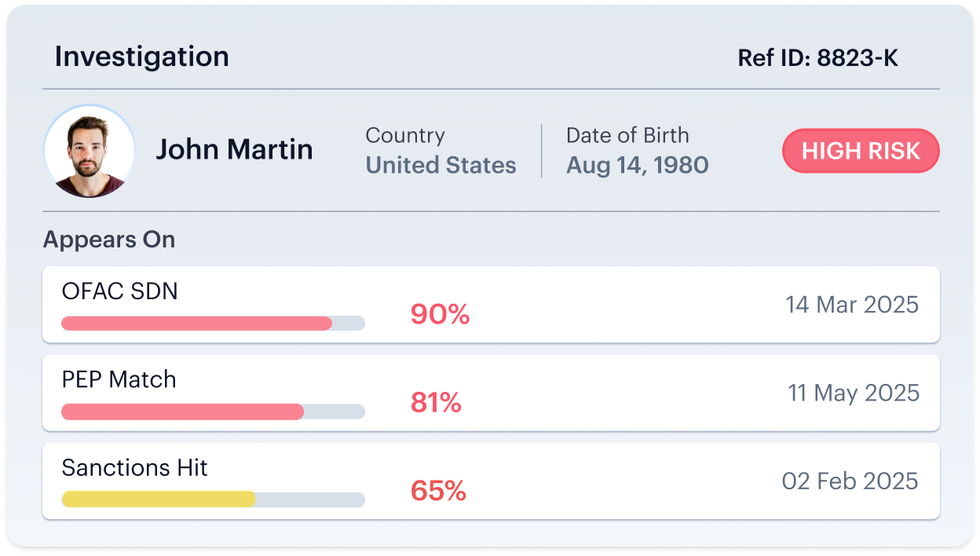Click the Ref ID: 8823-K label
The height and width of the screenshot is (556, 980).
coord(818,58)
